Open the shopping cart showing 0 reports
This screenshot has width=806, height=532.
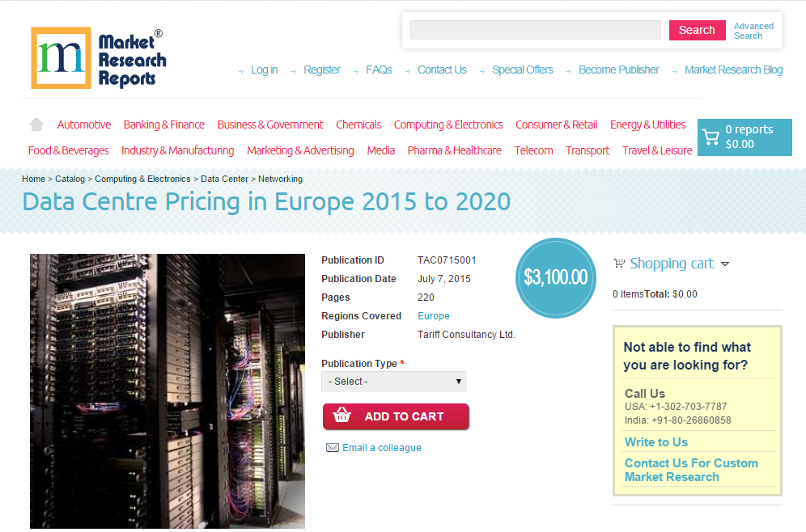click(744, 137)
